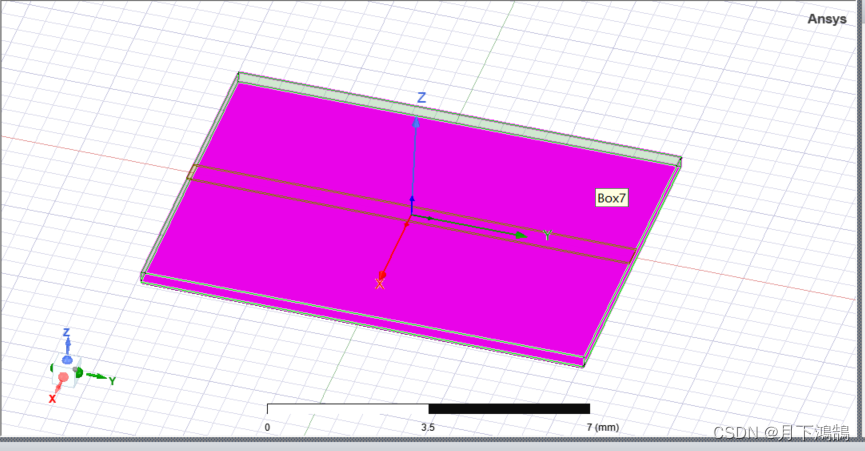Image resolution: width=865 pixels, height=451 pixels.
Task: Click the orientation triad gizmo cube
Action: [x=67, y=372]
